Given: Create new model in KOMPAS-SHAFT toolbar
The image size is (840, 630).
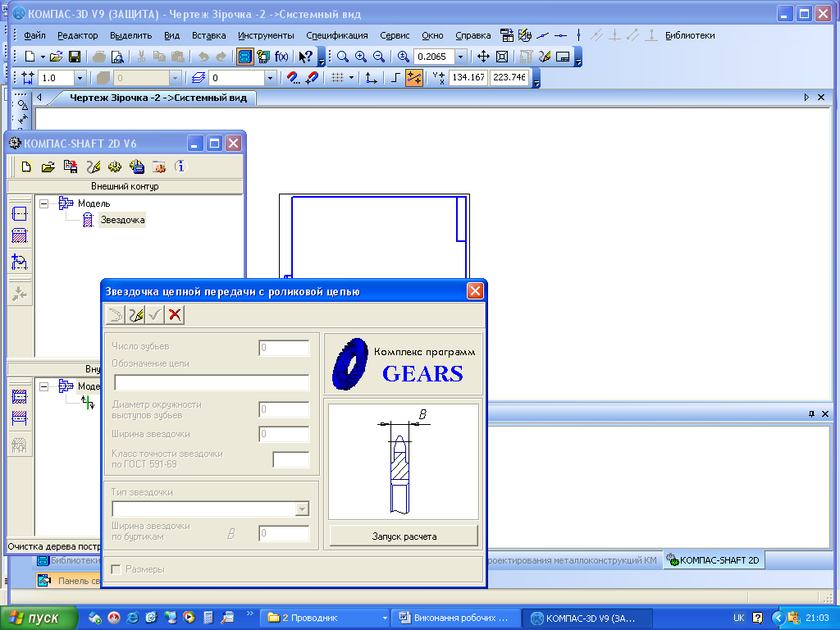Looking at the screenshot, I should (x=26, y=167).
